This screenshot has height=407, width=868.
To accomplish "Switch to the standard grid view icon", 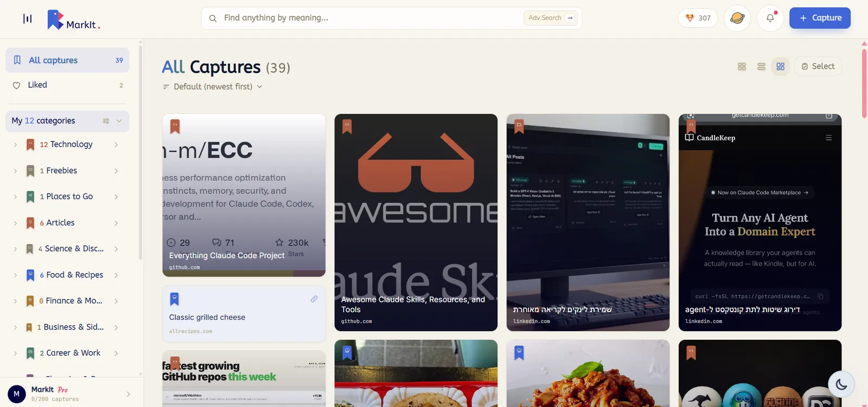I will pos(742,66).
